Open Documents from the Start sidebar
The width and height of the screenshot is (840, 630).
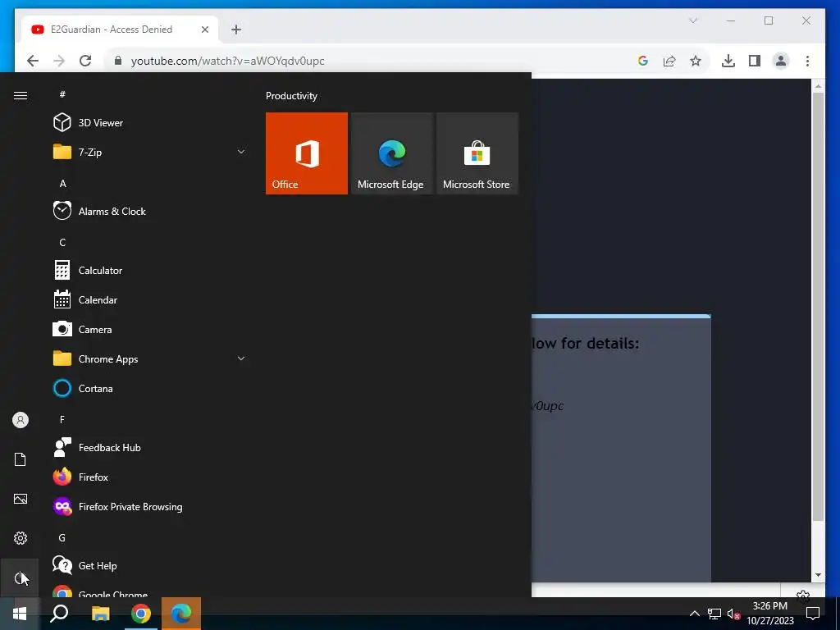pos(21,459)
